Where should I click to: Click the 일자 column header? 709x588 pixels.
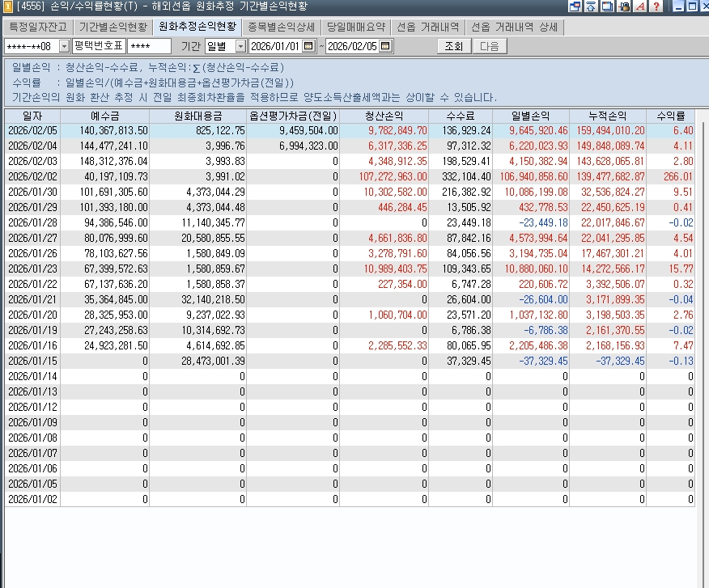32,116
